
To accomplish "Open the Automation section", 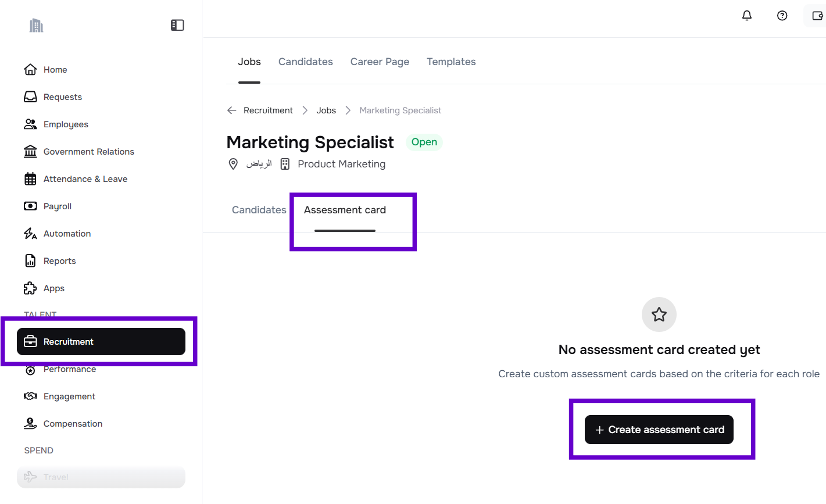I will click(67, 234).
